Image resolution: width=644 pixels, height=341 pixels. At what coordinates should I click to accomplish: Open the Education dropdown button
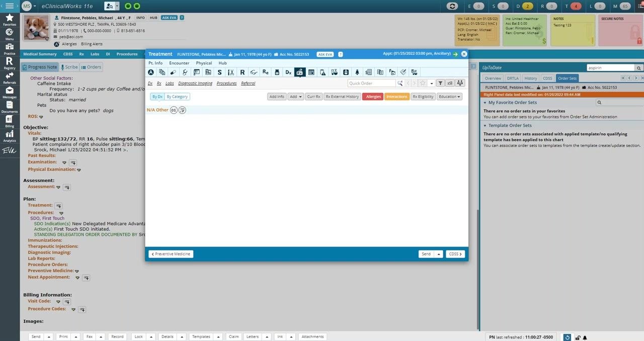[x=449, y=97]
